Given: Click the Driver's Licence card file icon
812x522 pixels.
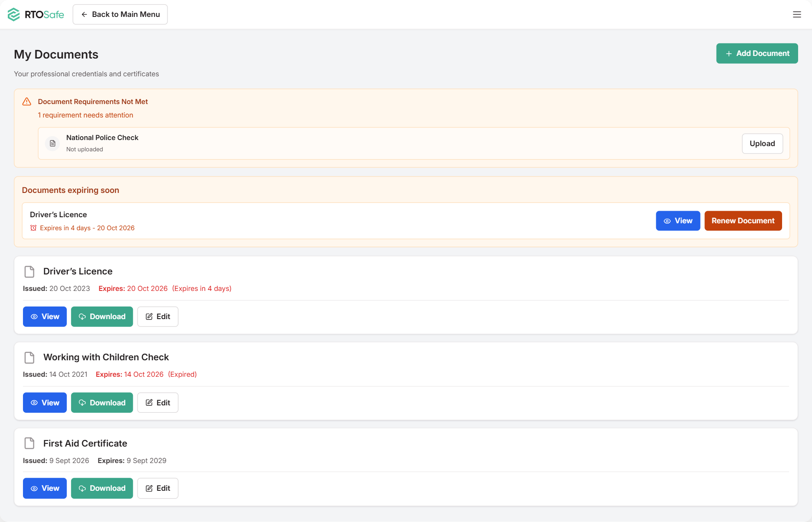Looking at the screenshot, I should click(29, 272).
